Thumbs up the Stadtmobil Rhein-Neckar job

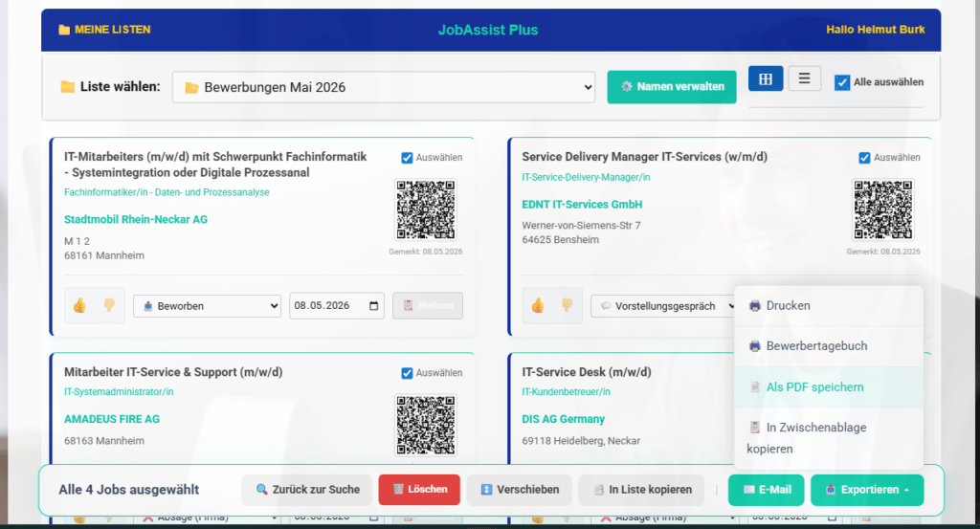click(x=80, y=305)
